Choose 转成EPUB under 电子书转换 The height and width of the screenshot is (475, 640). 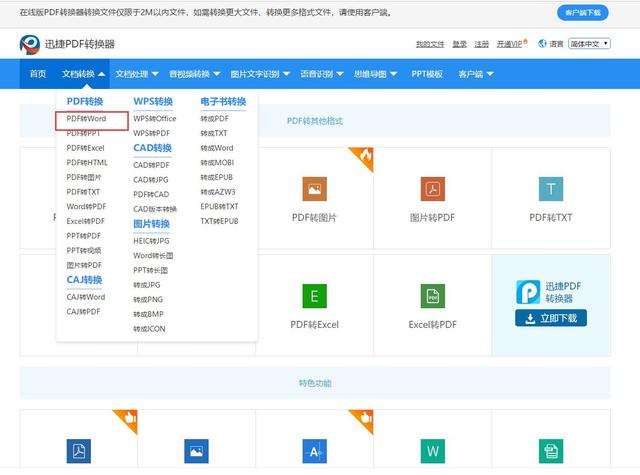(x=216, y=177)
